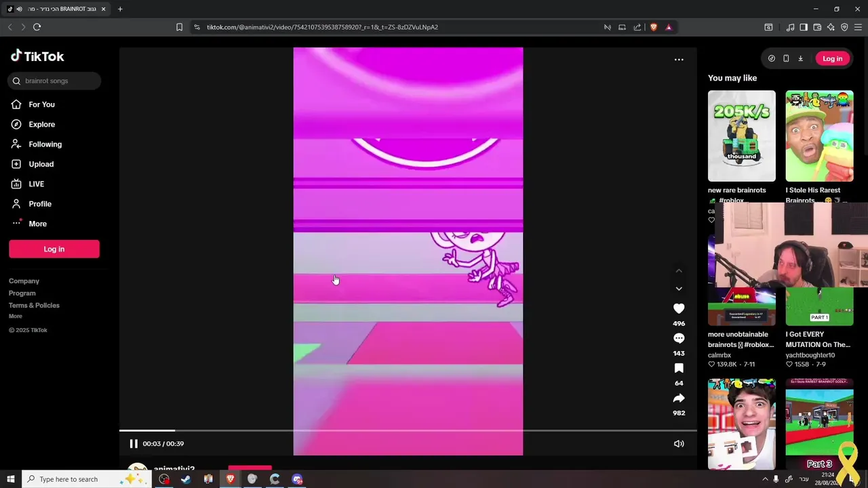Viewport: 868px width, 488px height.
Task: Open the browser hamburger menu
Action: [x=858, y=27]
